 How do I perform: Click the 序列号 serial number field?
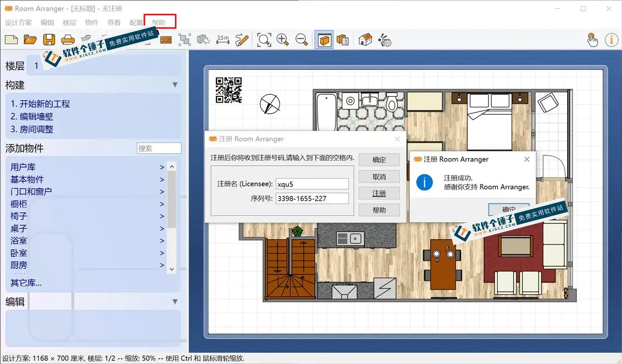pyautogui.click(x=313, y=198)
